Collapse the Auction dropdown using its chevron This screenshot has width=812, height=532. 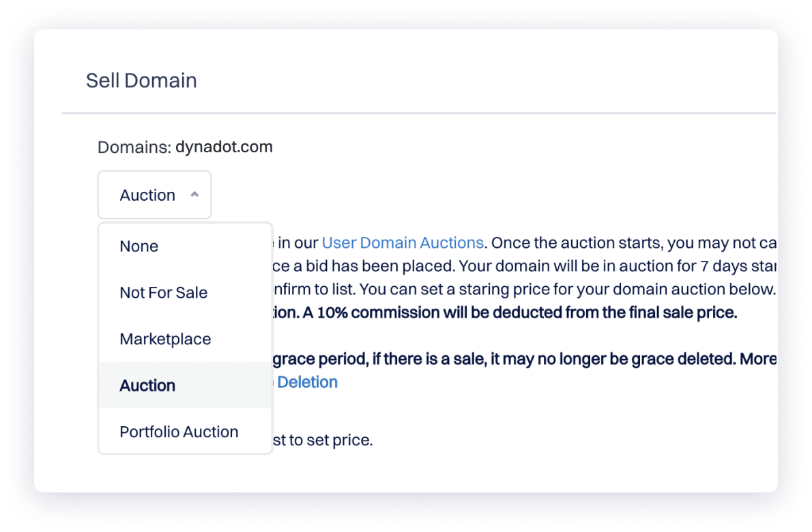(193, 193)
